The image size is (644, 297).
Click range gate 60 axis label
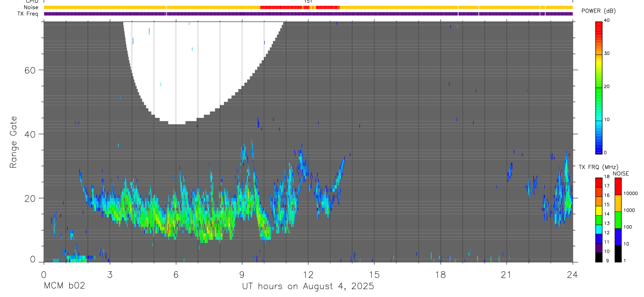click(x=30, y=70)
